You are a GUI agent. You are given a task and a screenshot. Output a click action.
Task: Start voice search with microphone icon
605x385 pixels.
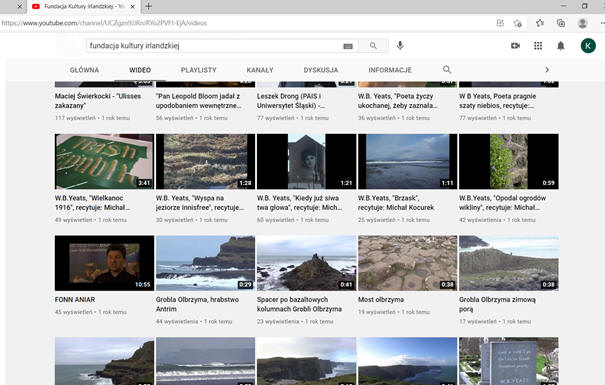pos(400,46)
